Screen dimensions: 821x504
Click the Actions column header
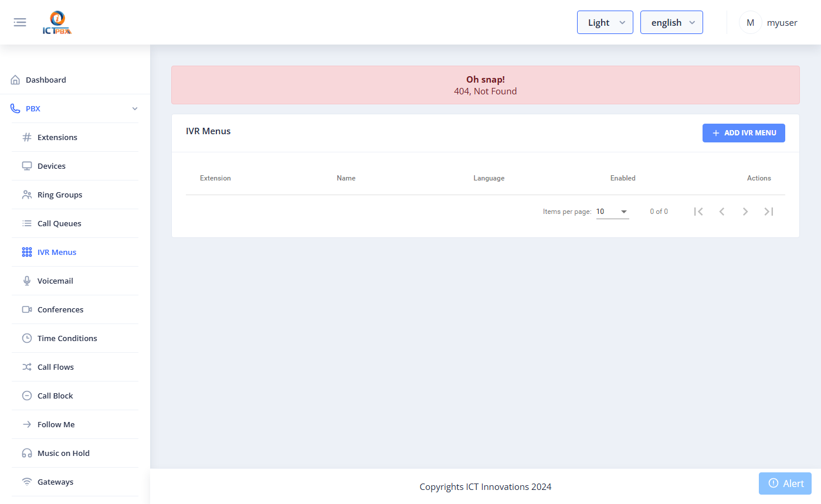pyautogui.click(x=759, y=178)
